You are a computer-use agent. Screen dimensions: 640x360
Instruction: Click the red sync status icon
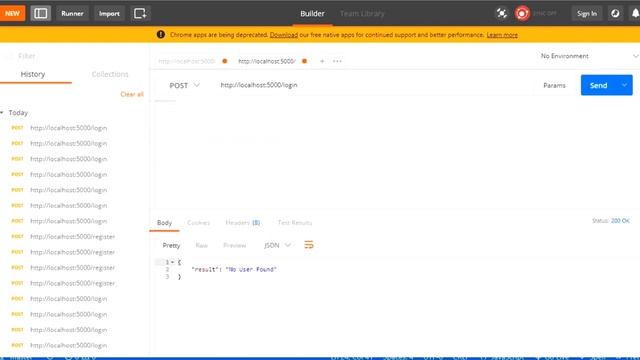[x=522, y=13]
